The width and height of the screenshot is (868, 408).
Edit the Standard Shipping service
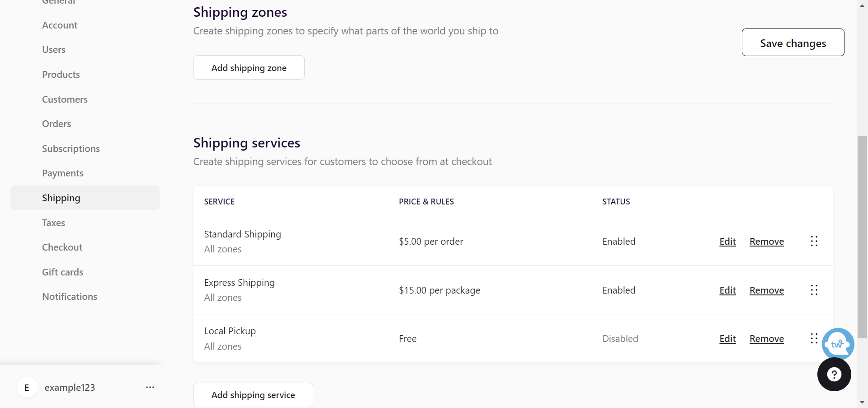(x=727, y=242)
